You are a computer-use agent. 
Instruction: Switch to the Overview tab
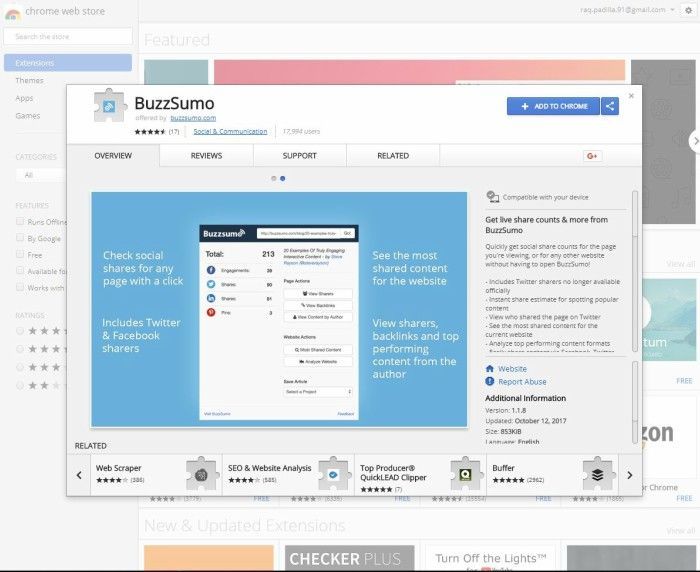113,156
